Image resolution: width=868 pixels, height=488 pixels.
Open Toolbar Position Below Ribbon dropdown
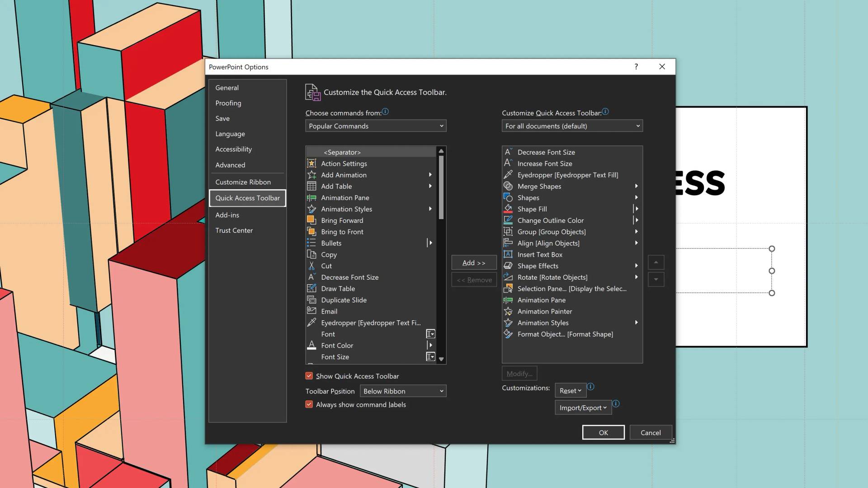click(403, 391)
